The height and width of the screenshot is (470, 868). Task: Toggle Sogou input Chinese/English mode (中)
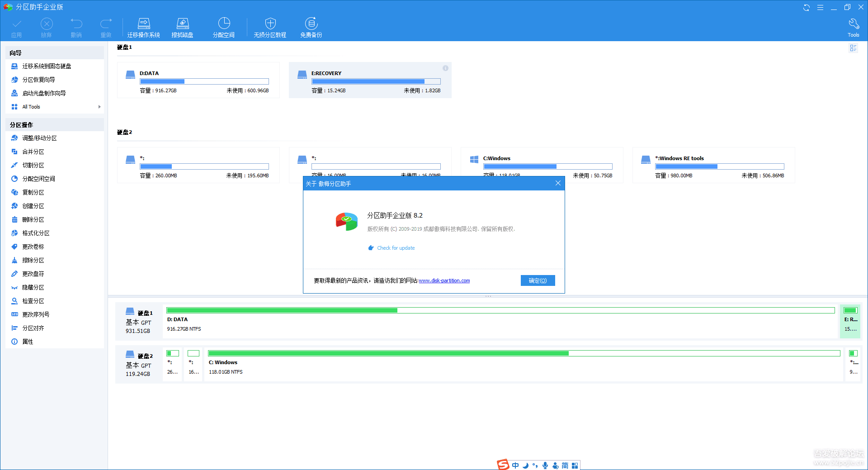click(515, 465)
